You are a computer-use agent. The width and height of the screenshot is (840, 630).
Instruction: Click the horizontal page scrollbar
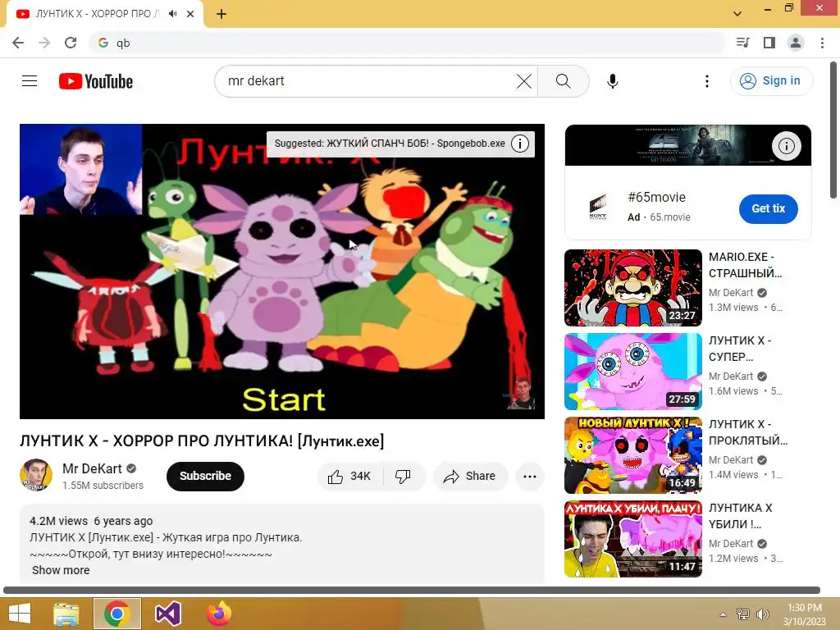coord(412,591)
